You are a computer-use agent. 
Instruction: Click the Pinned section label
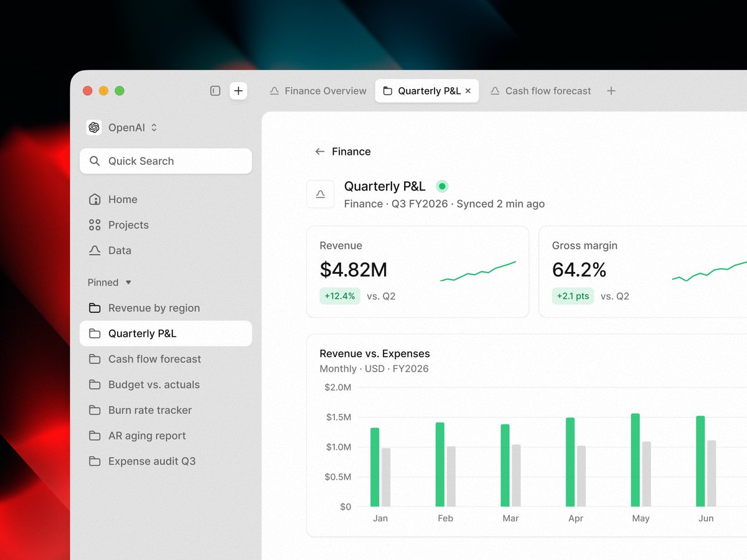(x=103, y=282)
